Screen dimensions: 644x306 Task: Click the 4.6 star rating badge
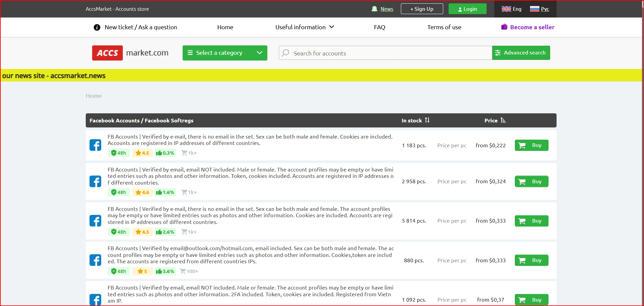142,192
